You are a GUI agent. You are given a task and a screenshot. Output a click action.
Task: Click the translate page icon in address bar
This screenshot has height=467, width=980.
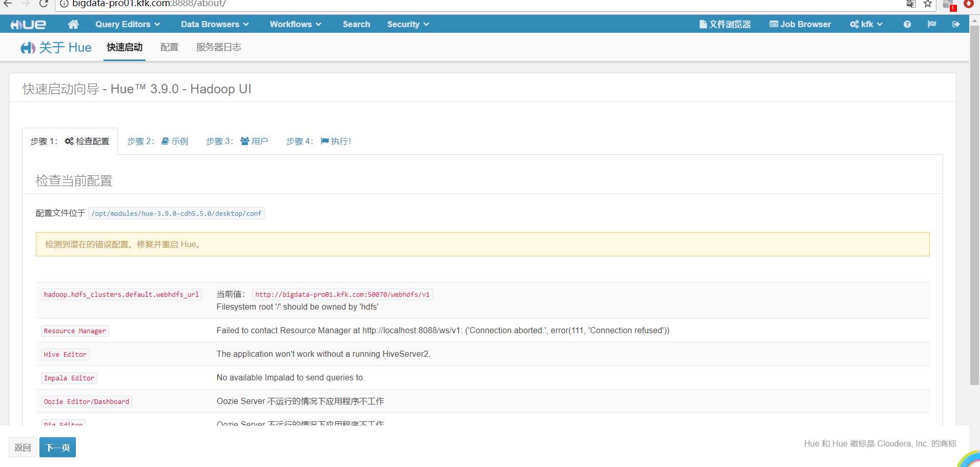pos(911,4)
